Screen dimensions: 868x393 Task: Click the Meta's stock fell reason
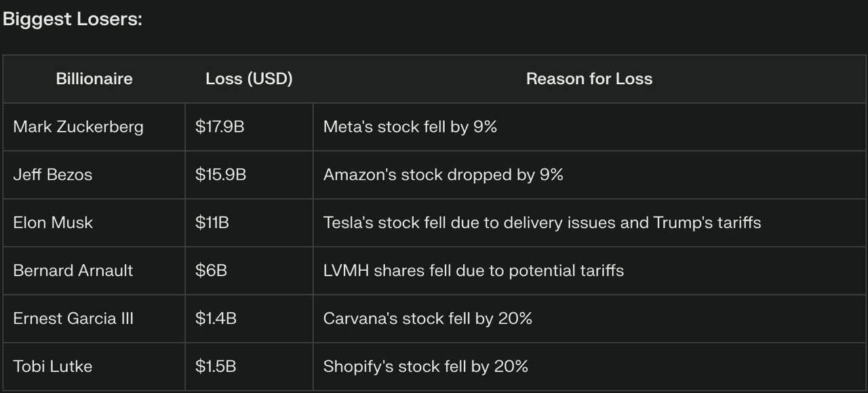(410, 127)
